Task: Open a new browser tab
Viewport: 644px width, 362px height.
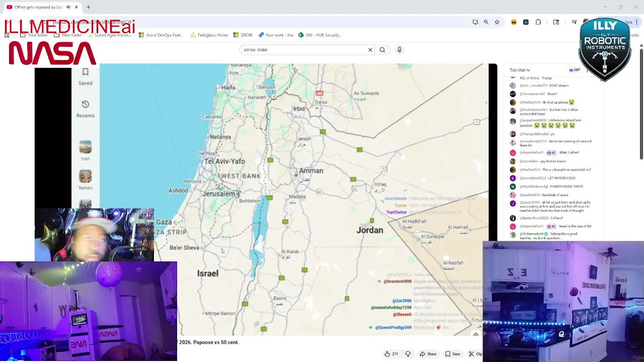Action: pos(89,7)
